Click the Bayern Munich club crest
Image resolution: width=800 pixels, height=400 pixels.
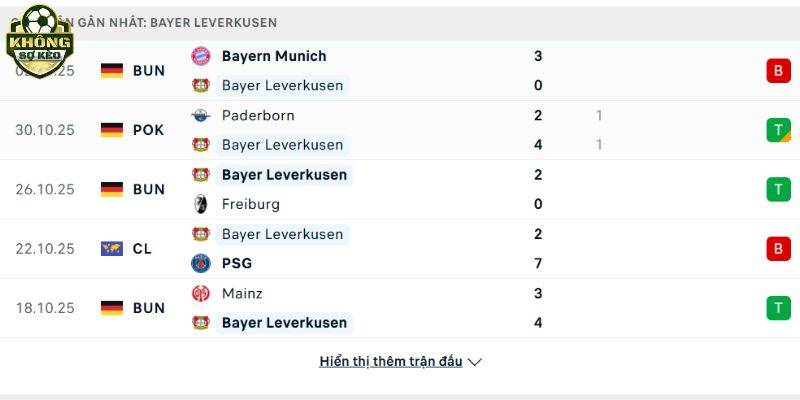pos(201,56)
